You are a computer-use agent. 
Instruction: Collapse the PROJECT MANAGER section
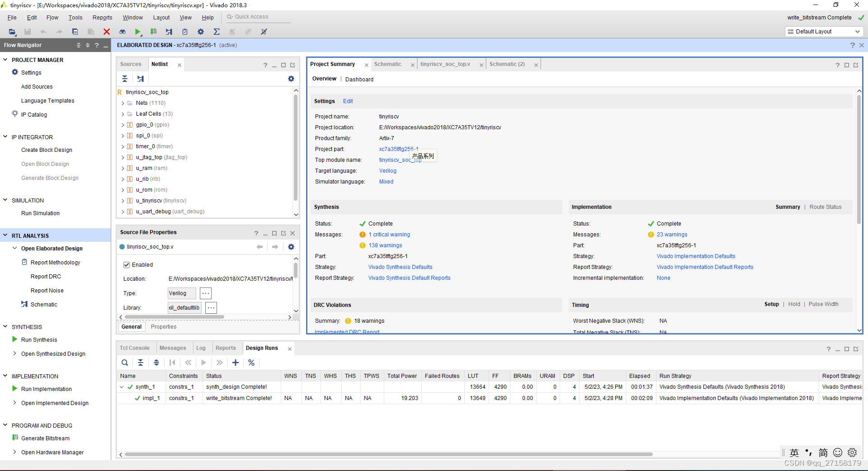[x=5, y=60]
